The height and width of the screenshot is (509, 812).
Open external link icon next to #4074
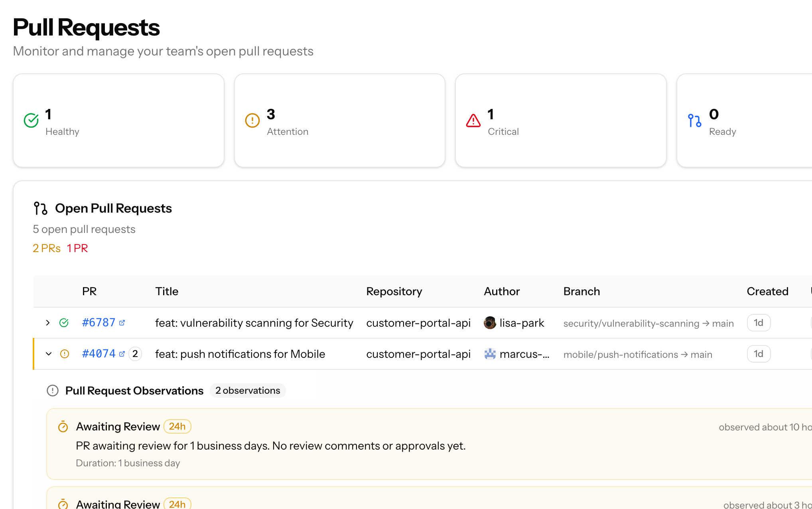click(x=122, y=354)
